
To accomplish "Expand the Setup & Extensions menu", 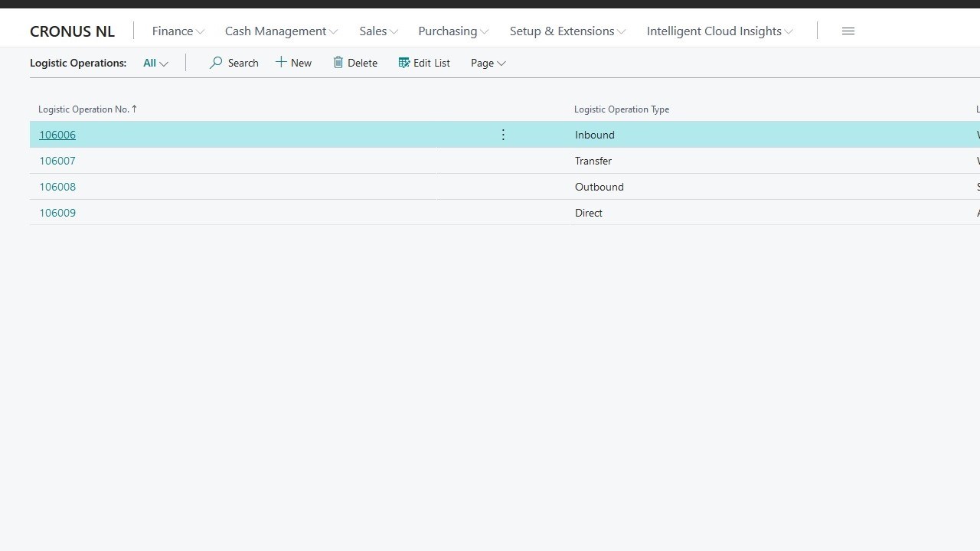I will point(567,31).
